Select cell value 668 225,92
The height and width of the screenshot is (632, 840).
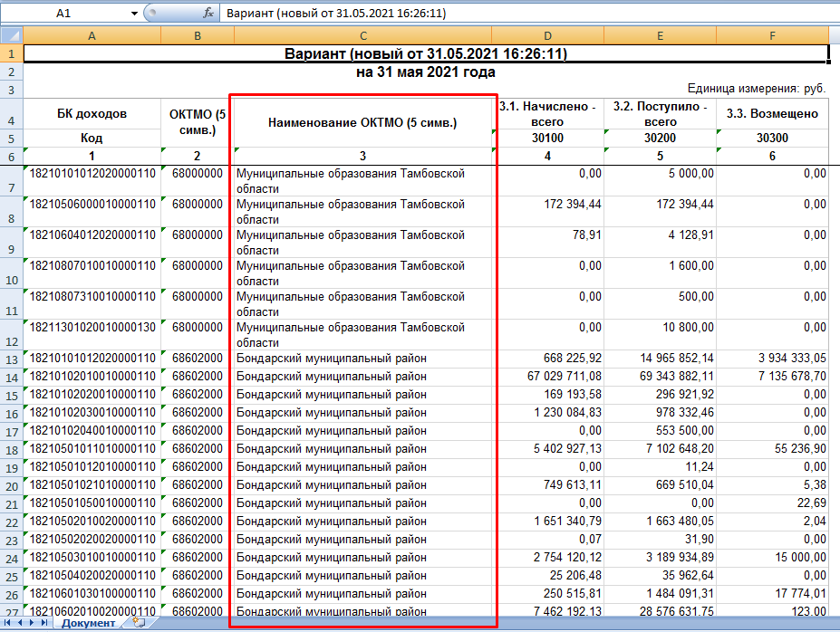click(x=547, y=359)
